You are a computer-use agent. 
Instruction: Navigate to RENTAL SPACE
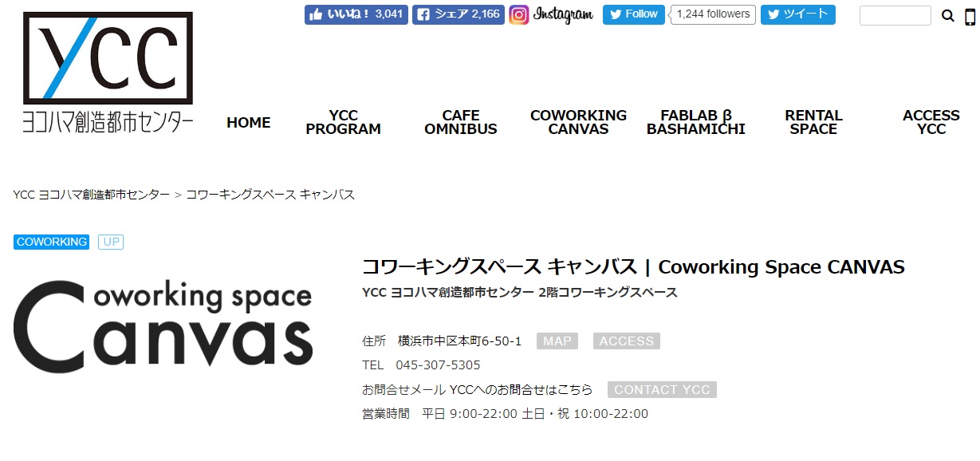pos(813,123)
